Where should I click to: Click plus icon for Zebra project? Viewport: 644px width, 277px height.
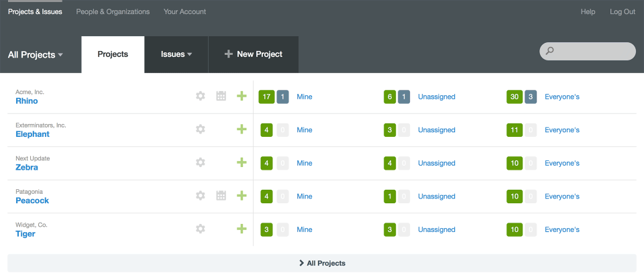241,162
